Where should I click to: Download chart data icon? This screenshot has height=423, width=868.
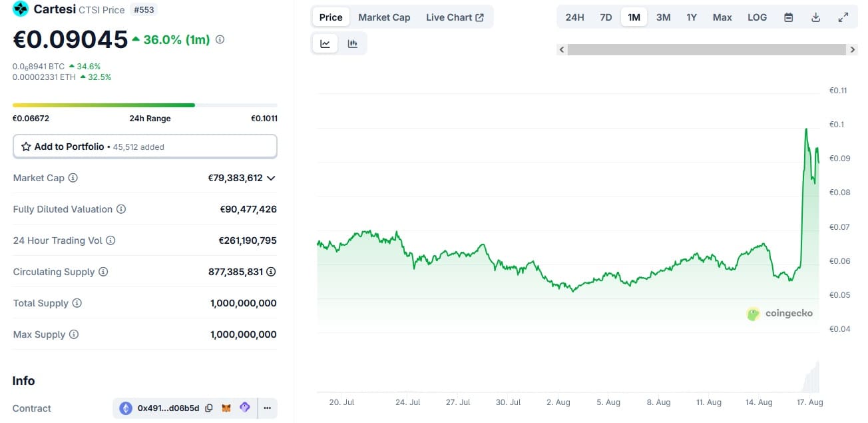pos(815,17)
